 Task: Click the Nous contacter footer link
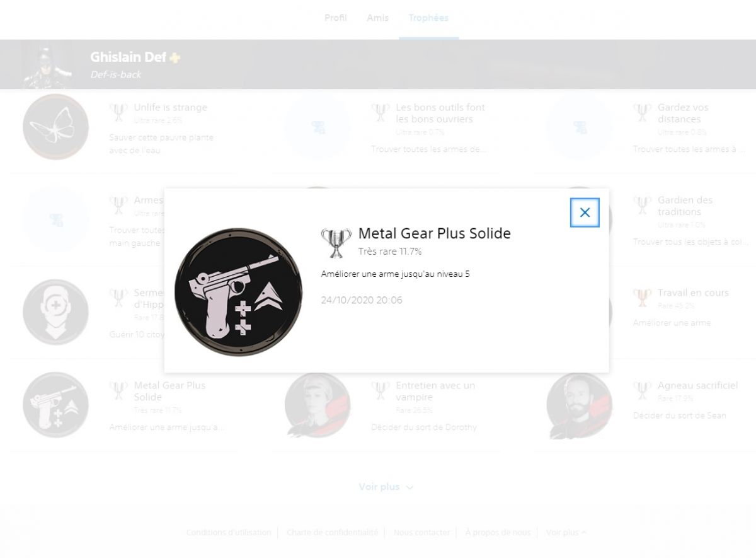pos(422,532)
